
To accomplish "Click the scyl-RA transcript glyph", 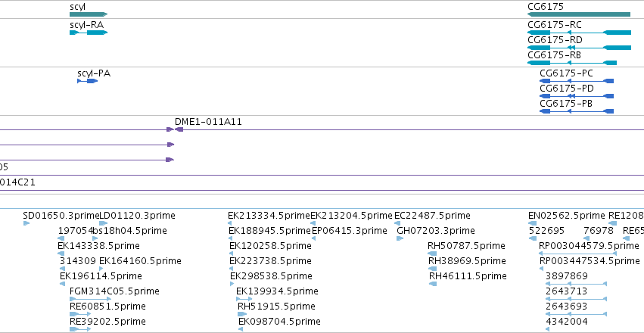I will point(89,33).
